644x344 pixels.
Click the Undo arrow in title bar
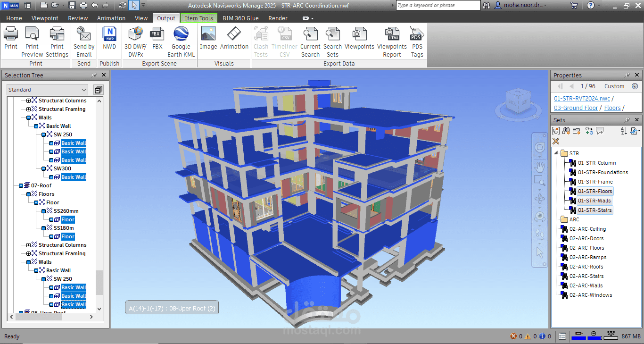95,6
